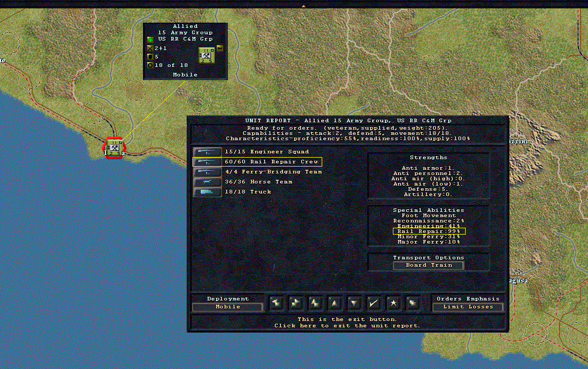This screenshot has height=369, width=588.
Task: Click the Rail Repair Crew equipment icon
Action: (207, 162)
